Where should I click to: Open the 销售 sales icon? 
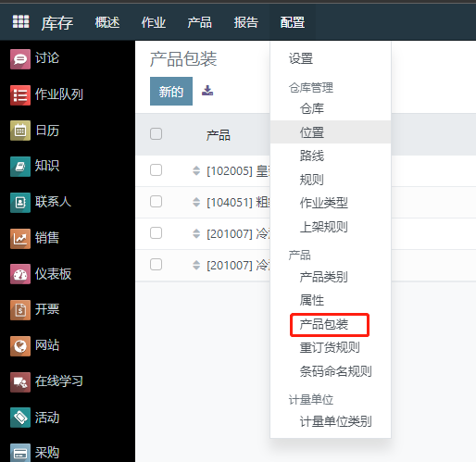(x=20, y=239)
